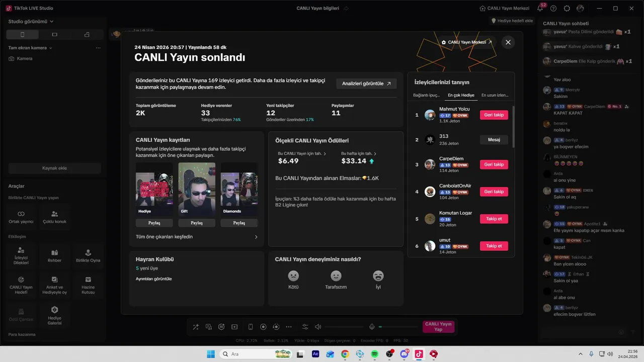Open Hazine Kutusu tool
This screenshot has width=644, height=362.
click(88, 285)
